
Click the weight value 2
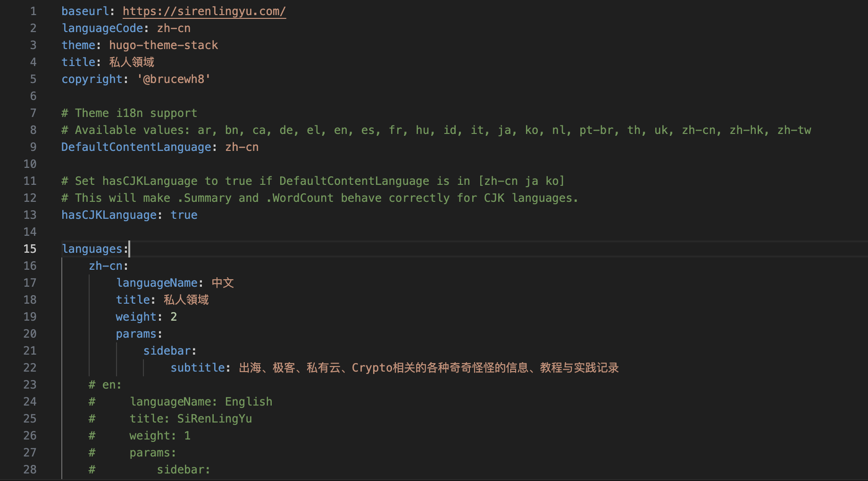[174, 317]
